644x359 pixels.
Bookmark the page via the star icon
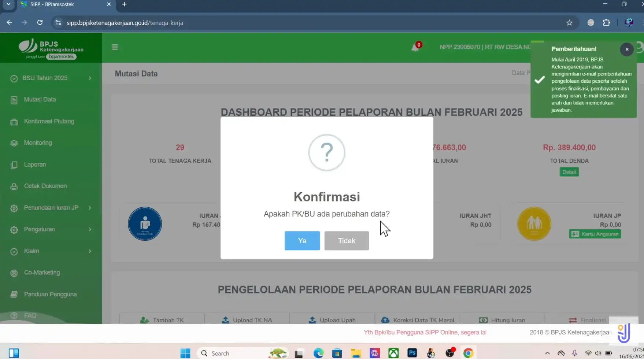tap(570, 22)
